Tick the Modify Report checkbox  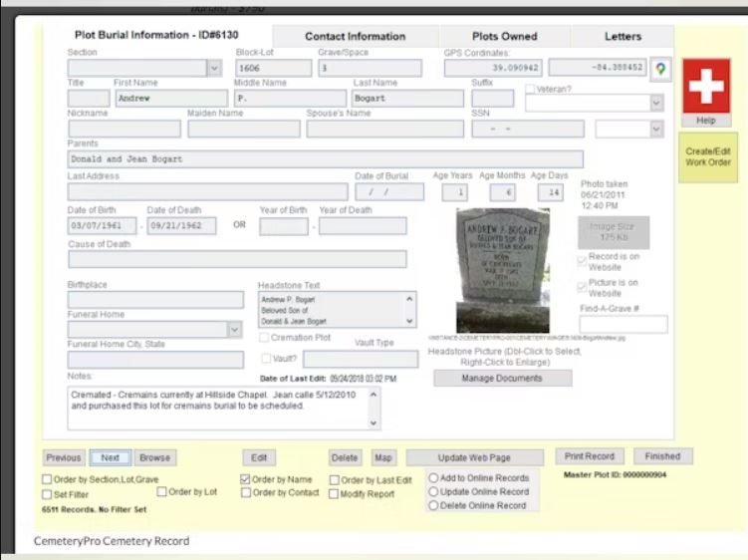[334, 494]
